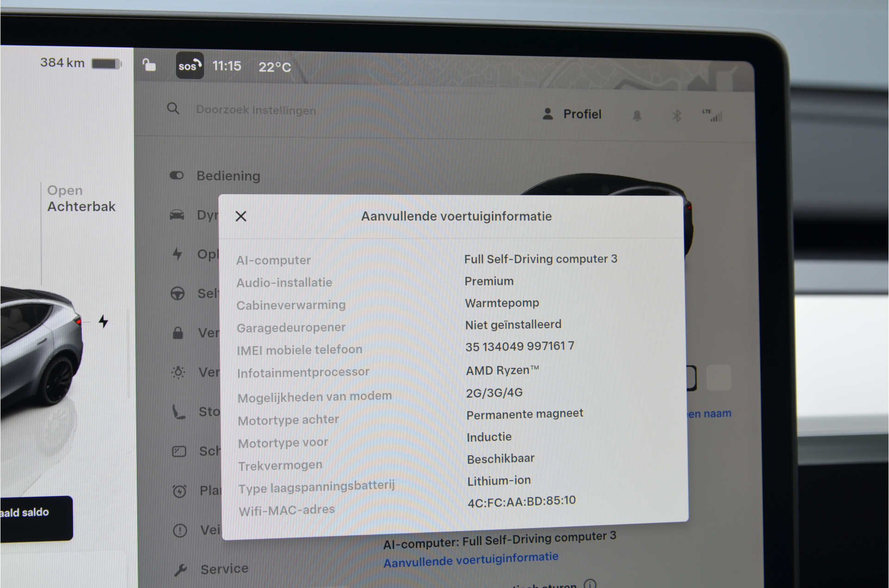Tap the Motortype voor label
This screenshot has height=588, width=889.
(x=283, y=443)
